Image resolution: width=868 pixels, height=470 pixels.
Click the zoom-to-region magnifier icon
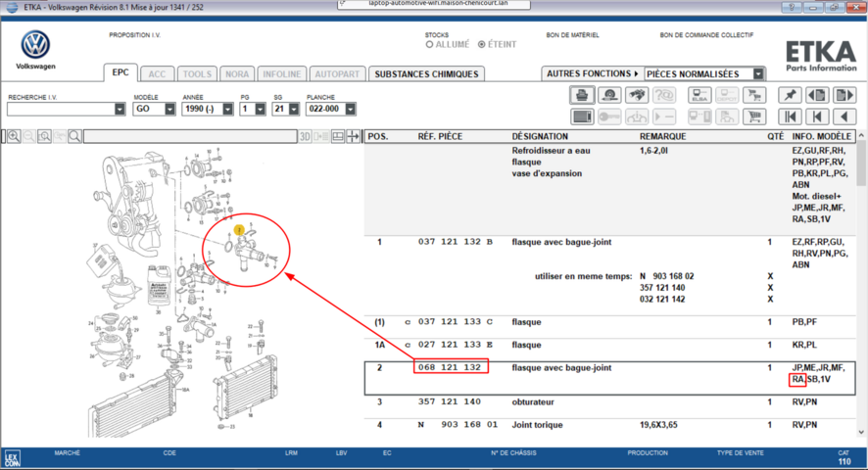point(44,136)
